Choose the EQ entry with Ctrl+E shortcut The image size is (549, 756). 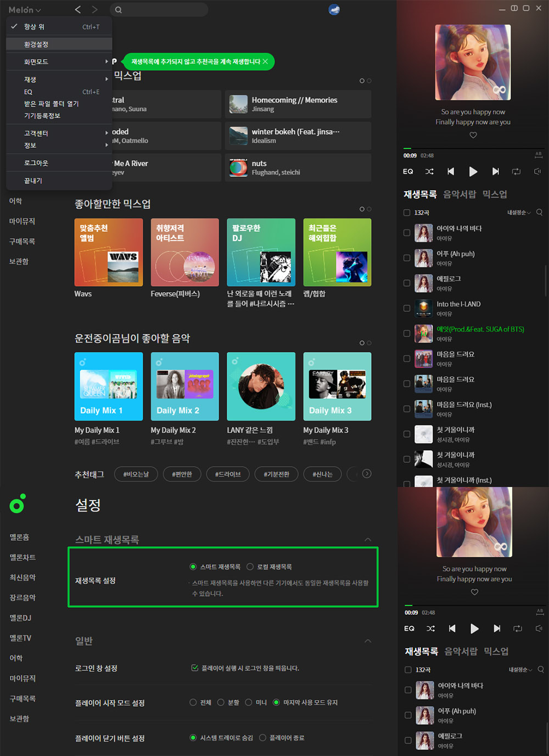coord(59,92)
